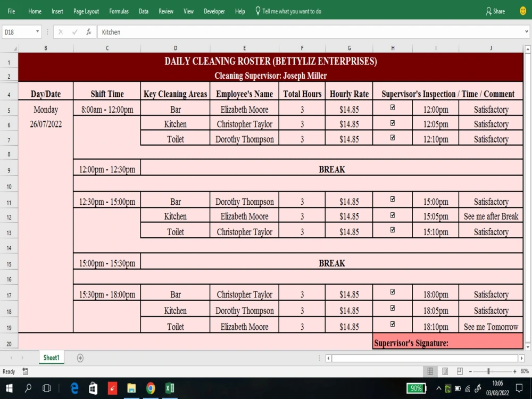Switch to Page Layout view icon
The width and height of the screenshot is (532, 399).
tap(445, 371)
